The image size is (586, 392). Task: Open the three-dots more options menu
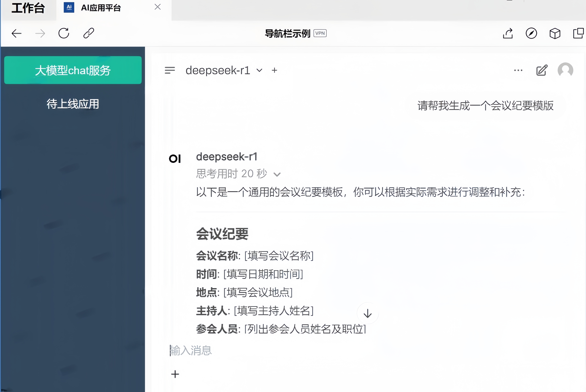coord(518,70)
